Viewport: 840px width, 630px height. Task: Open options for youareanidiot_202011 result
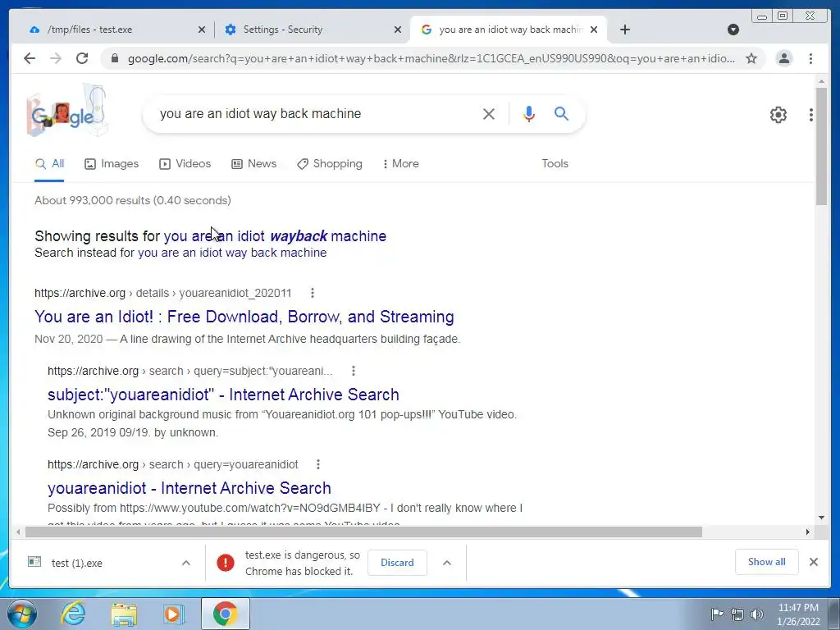click(x=313, y=293)
